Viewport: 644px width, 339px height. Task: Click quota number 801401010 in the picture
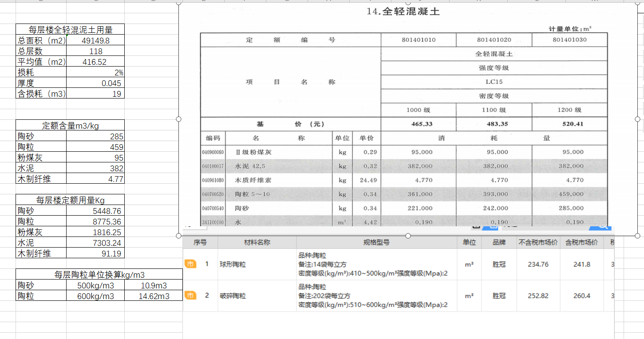point(419,40)
